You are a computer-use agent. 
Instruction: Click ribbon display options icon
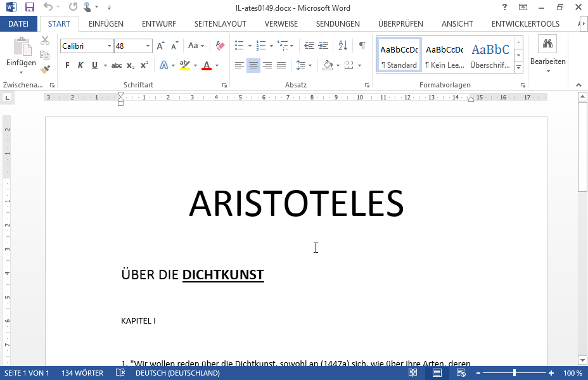(x=523, y=7)
